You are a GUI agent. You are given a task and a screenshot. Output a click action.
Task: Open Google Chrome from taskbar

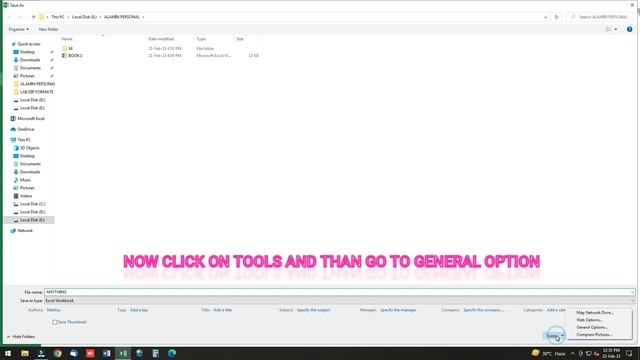(58, 353)
